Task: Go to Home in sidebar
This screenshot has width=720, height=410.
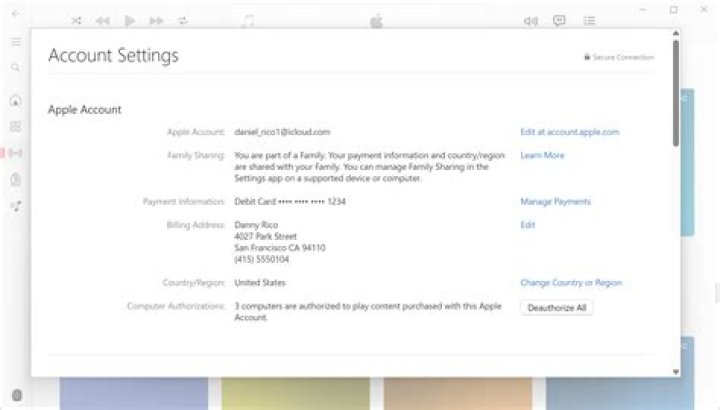Action: [16, 101]
